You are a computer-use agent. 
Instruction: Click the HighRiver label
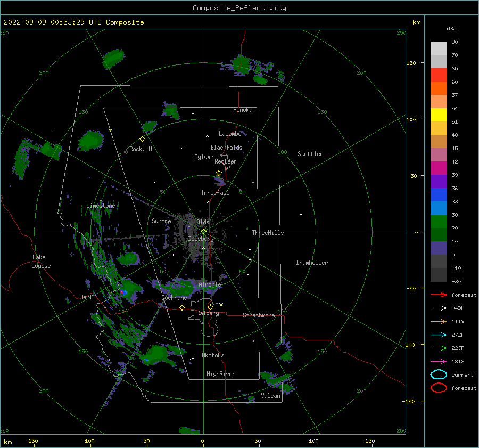[x=221, y=374]
